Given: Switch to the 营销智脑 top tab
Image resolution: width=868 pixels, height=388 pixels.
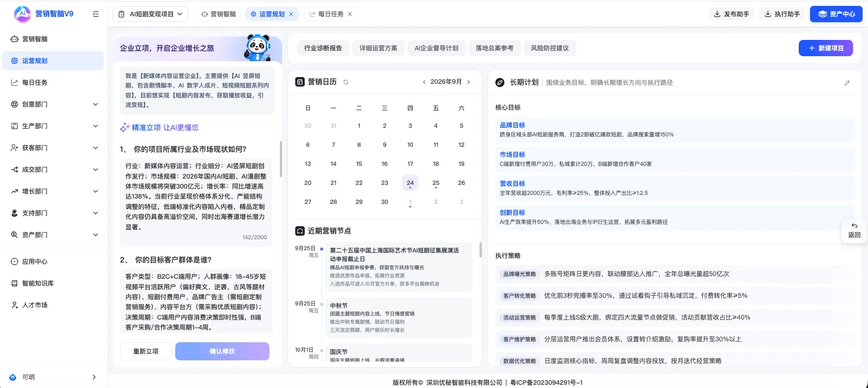Looking at the screenshot, I should tap(219, 14).
